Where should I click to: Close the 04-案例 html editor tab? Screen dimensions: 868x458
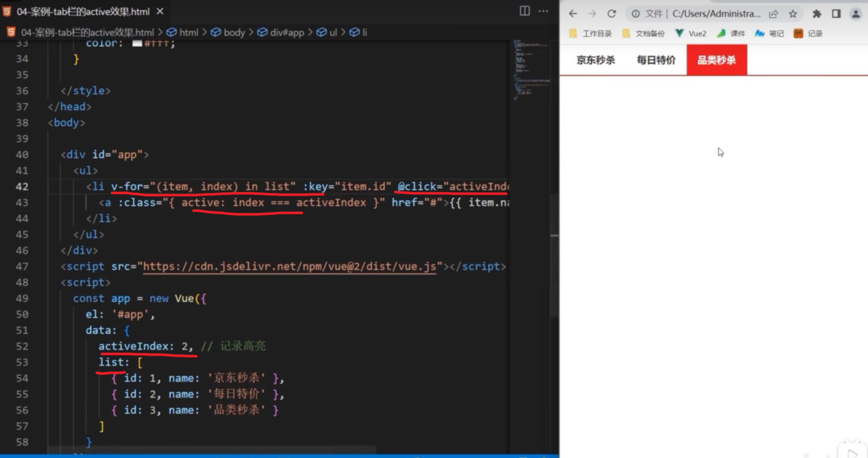[160, 12]
